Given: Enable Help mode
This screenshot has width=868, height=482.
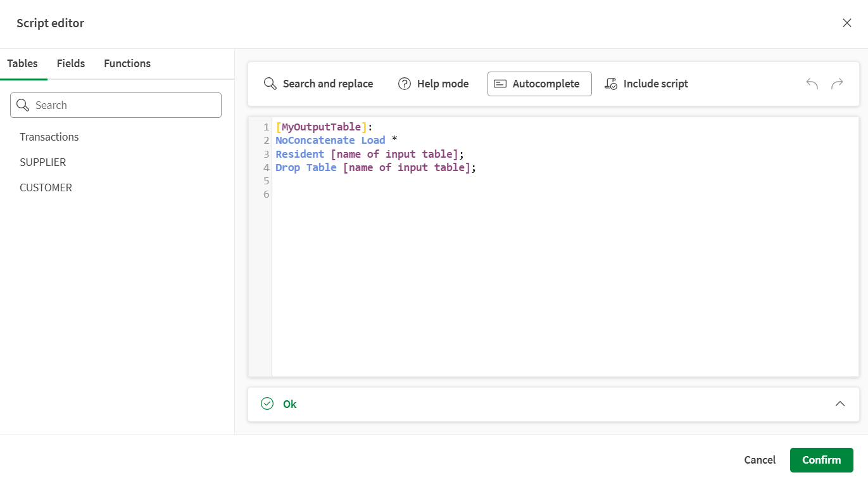Looking at the screenshot, I should click(x=434, y=83).
